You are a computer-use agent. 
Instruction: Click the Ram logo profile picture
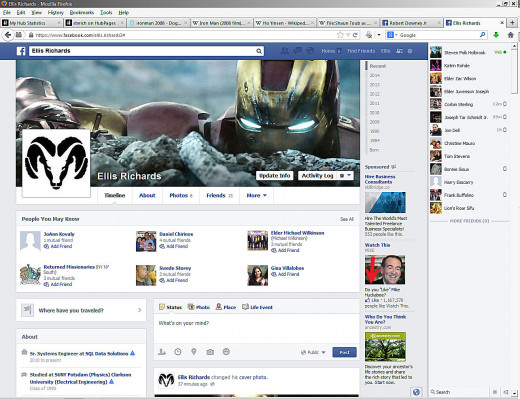click(x=56, y=163)
